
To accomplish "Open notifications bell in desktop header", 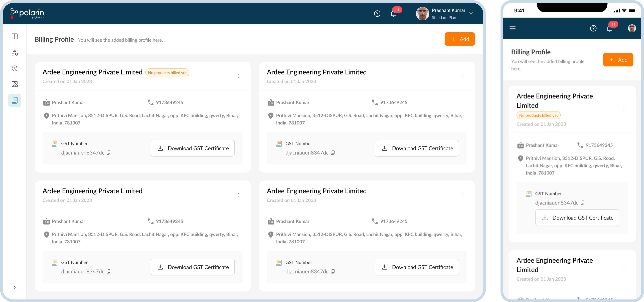I will click(393, 14).
